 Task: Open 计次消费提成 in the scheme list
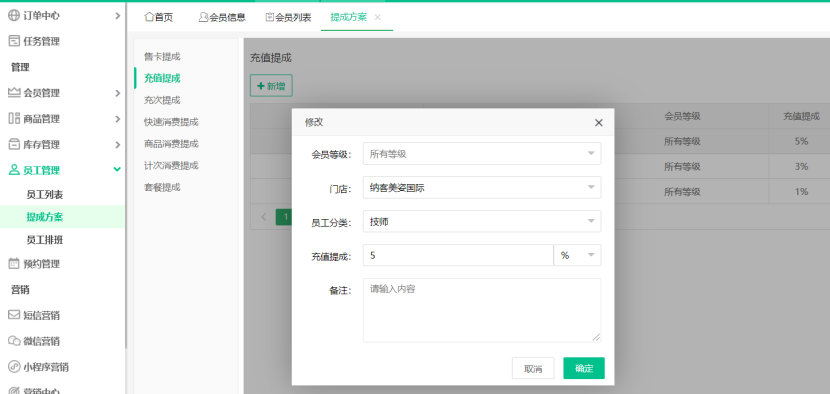(x=171, y=165)
